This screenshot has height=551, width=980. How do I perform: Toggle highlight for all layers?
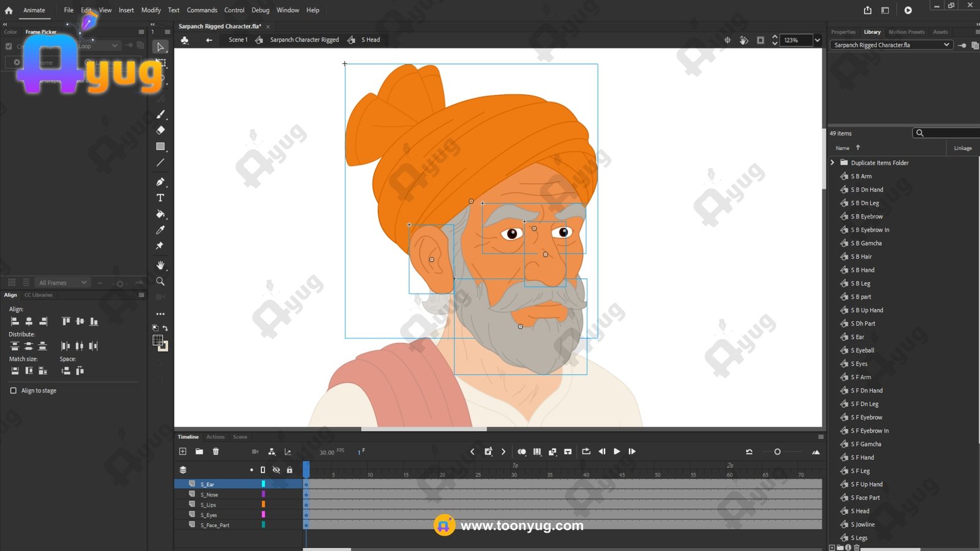(252, 470)
